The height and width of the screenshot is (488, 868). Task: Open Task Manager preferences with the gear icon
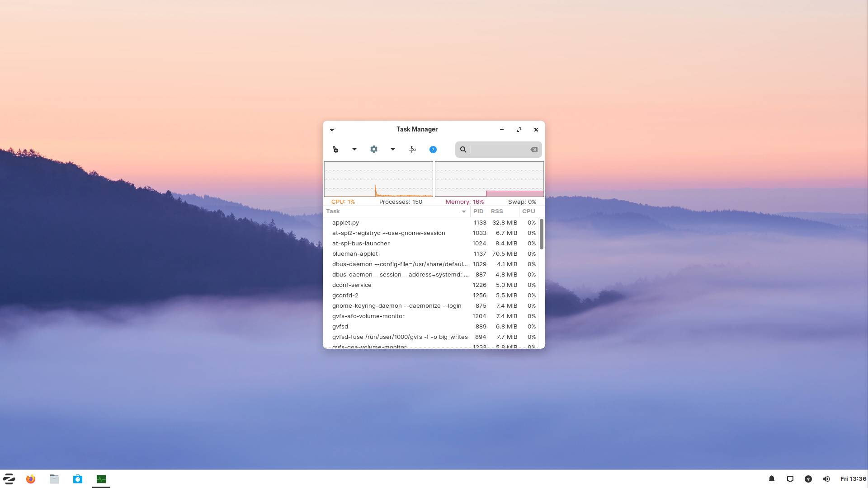click(373, 149)
